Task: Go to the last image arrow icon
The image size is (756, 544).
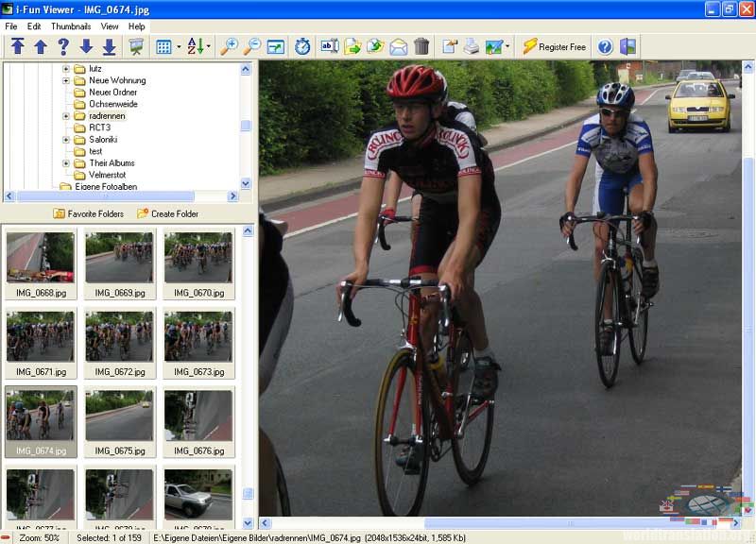Action: tap(109, 46)
